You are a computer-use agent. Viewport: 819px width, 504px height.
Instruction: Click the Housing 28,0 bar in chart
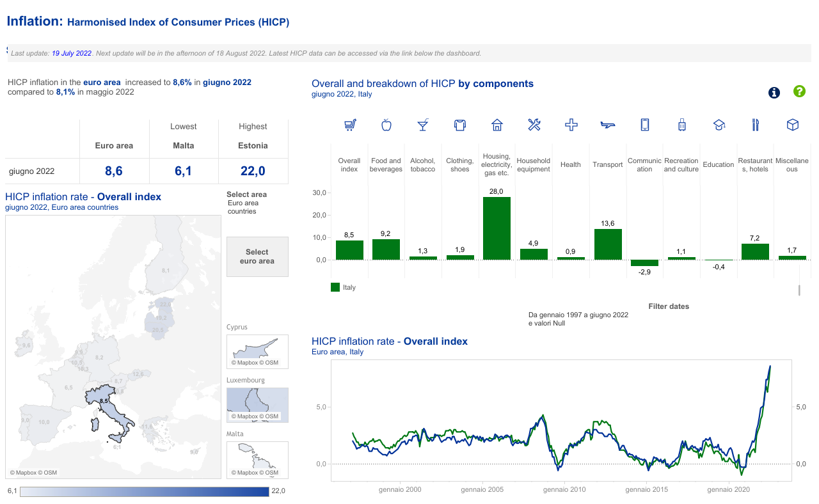coord(497,228)
